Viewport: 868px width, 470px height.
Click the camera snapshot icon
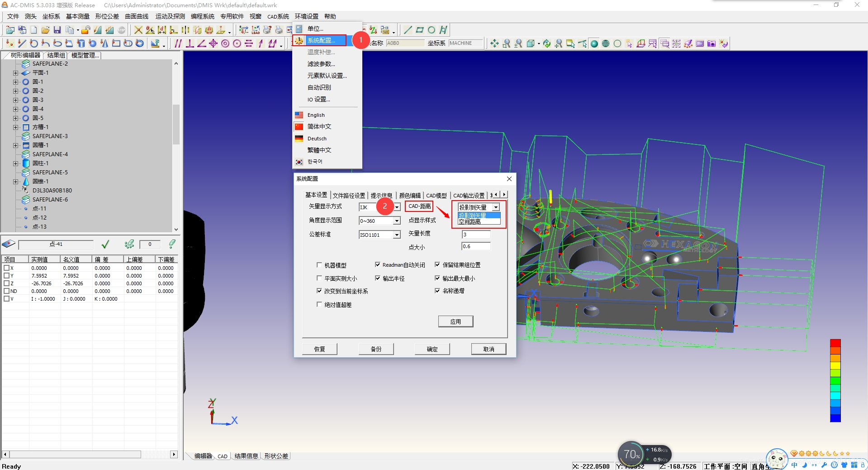711,43
